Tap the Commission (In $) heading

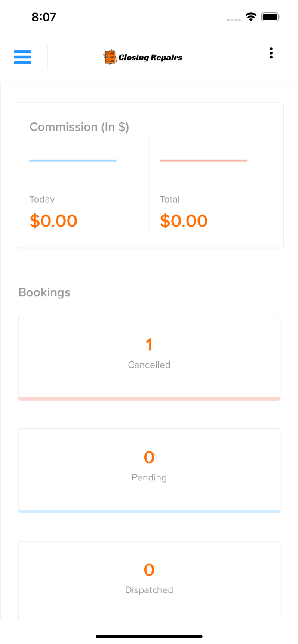pos(79,127)
